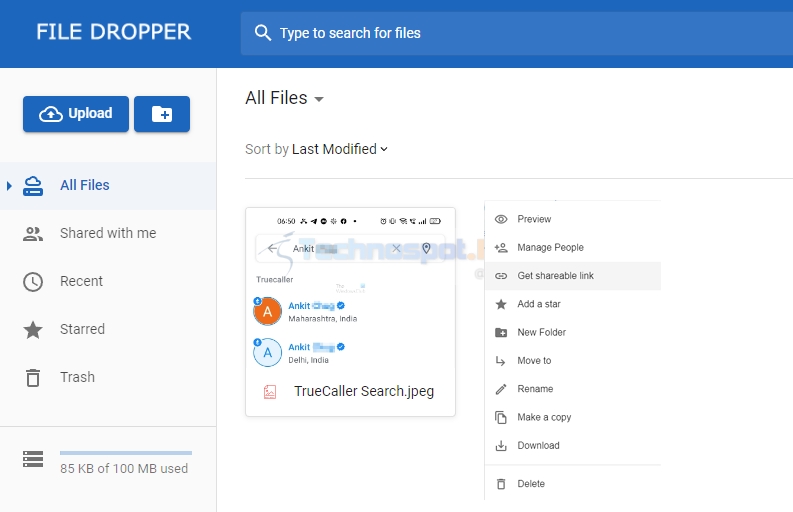Choose Move to menu entry
The height and width of the screenshot is (512, 793).
click(572, 361)
